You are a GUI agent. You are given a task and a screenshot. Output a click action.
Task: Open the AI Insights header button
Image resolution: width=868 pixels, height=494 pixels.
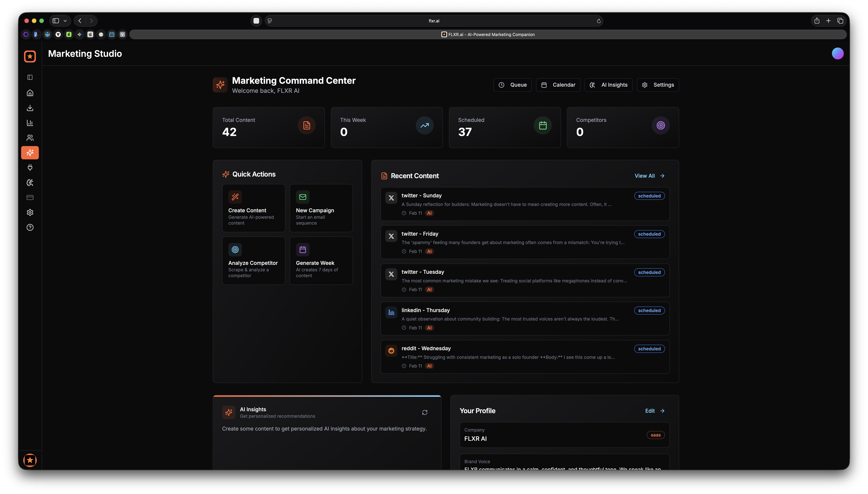(x=608, y=85)
